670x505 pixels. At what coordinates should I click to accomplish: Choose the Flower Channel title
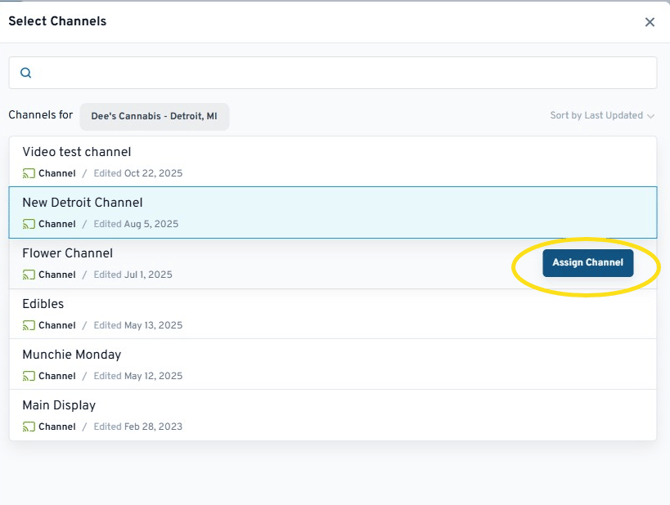coord(67,254)
